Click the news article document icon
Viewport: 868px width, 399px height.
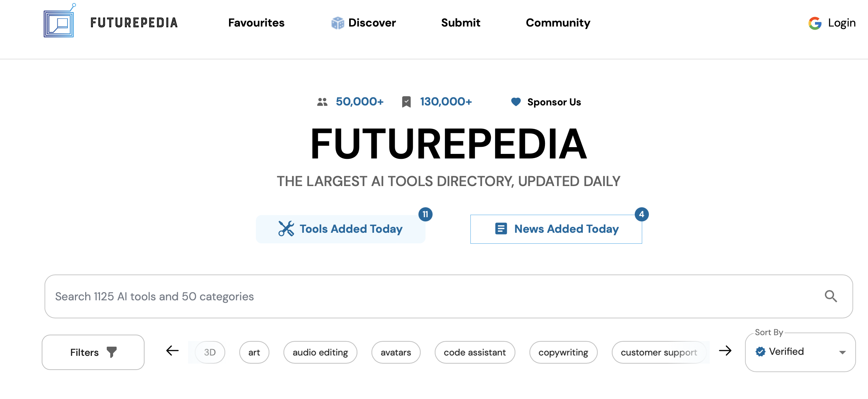[501, 229]
